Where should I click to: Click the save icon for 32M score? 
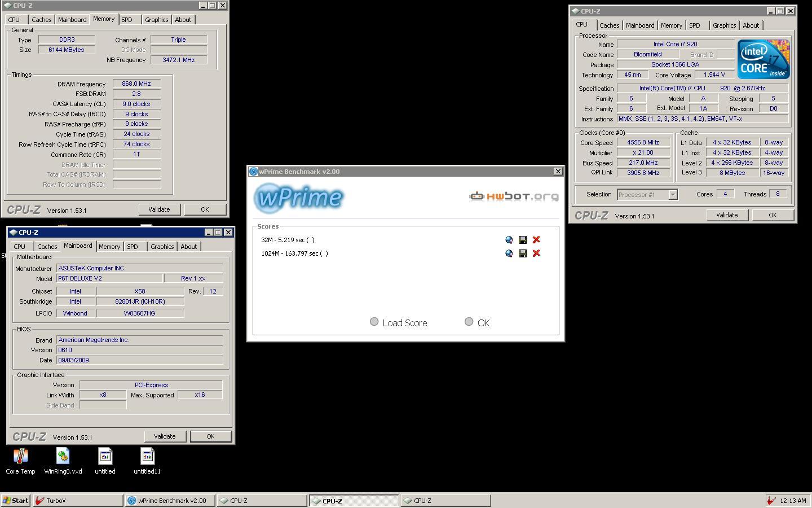coord(523,240)
